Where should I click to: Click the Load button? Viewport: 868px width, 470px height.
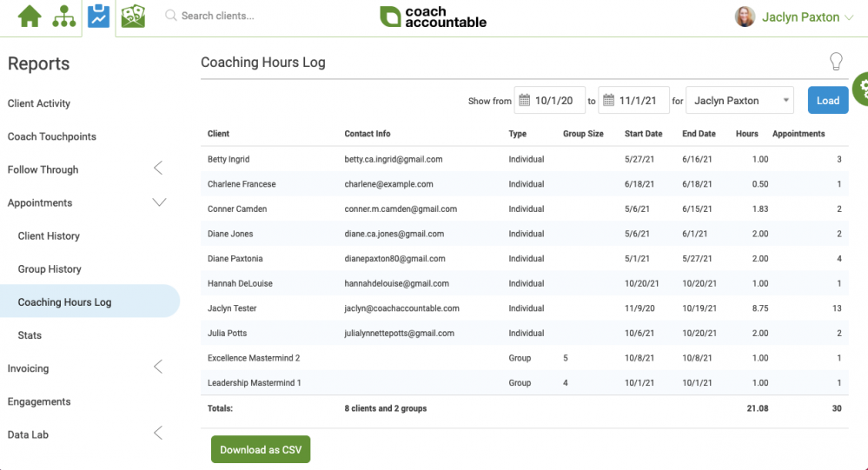click(827, 100)
